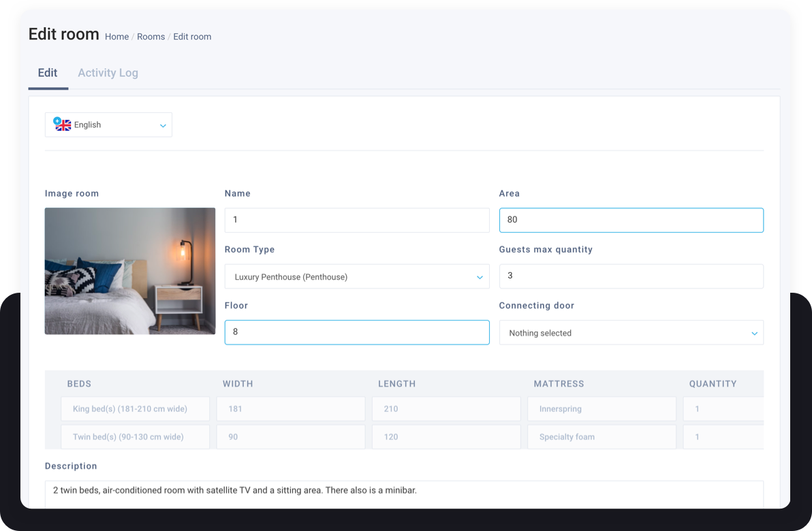Click the Twin bed length field 120
The width and height of the screenshot is (812, 531).
(446, 437)
